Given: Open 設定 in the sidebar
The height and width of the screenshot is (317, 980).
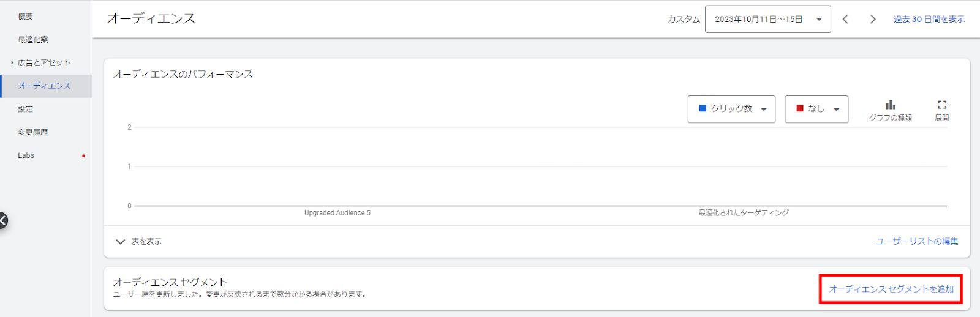Looking at the screenshot, I should tap(26, 109).
